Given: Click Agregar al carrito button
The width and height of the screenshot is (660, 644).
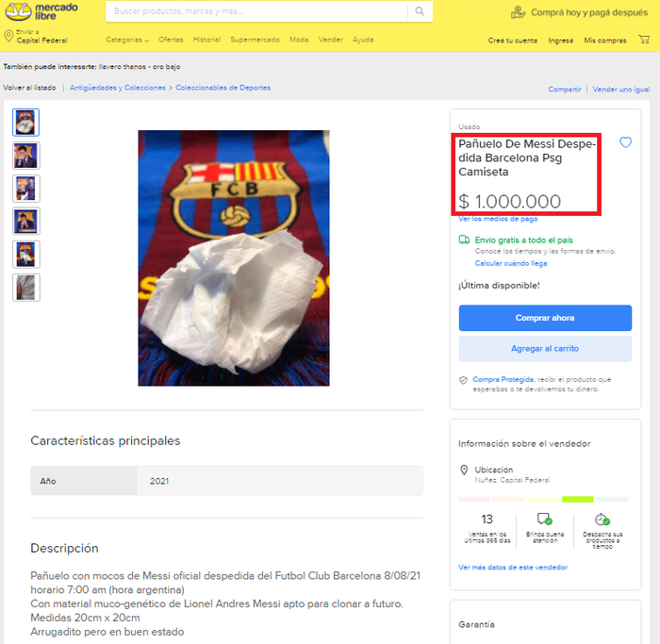Looking at the screenshot, I should (545, 349).
